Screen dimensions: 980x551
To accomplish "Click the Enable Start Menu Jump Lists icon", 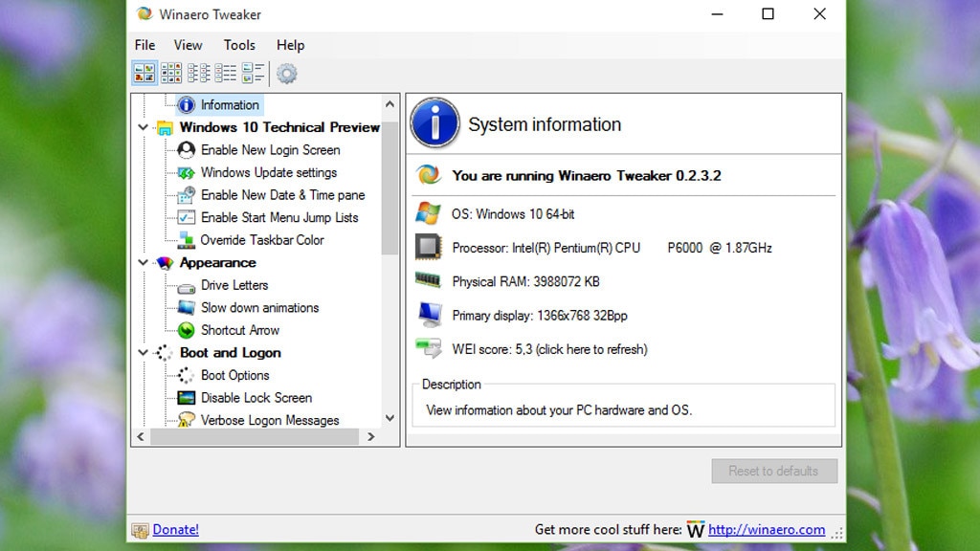I will [x=187, y=217].
